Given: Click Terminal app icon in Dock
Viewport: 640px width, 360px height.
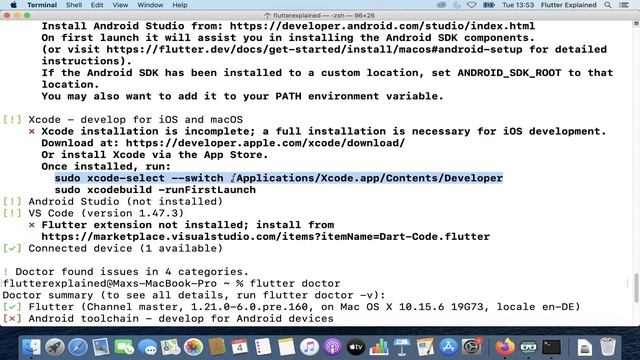Looking at the screenshot, I should [551, 347].
